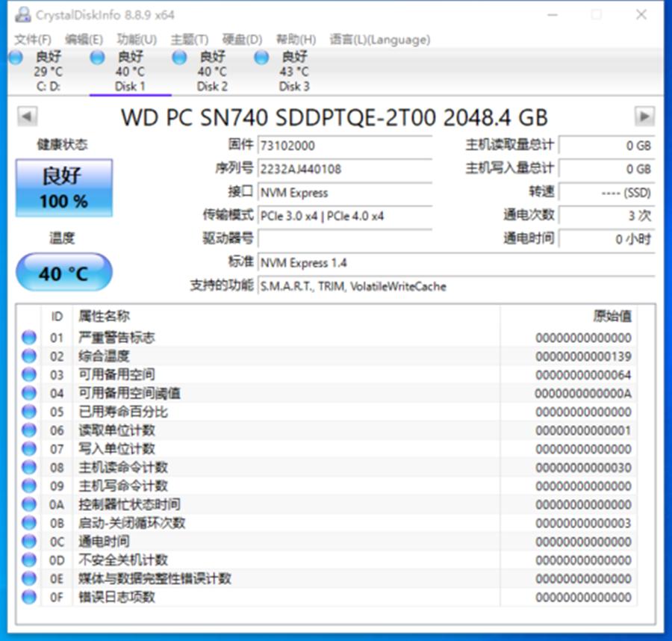Click status orb for attribute 05 已用寿命百分比
The image size is (672, 641).
coord(29,412)
